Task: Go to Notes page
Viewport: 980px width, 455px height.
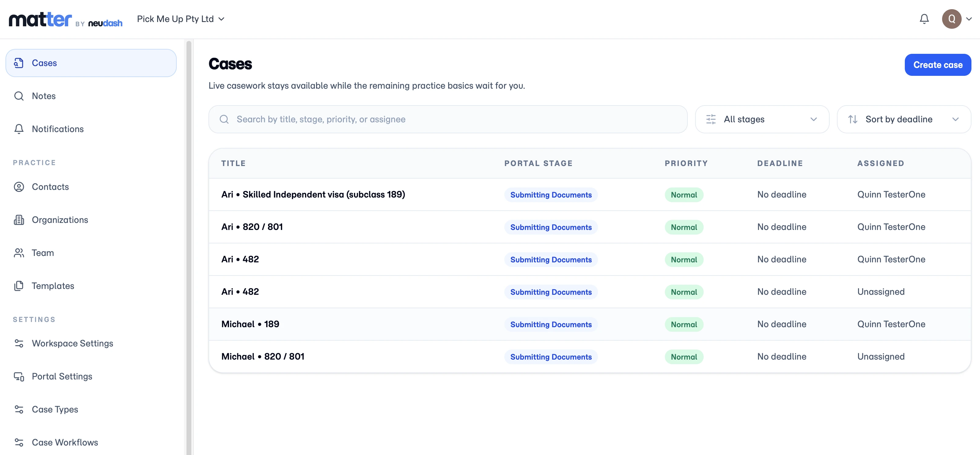Action: pos(91,96)
